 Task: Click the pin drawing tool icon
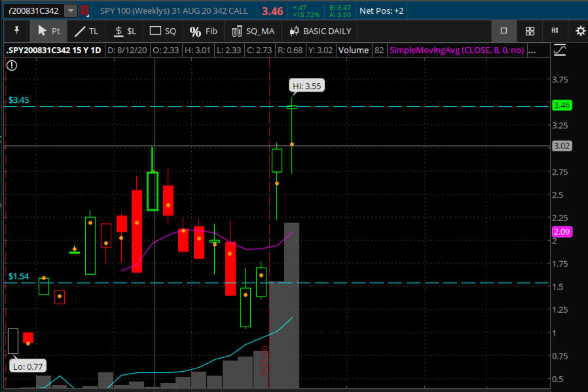coord(16,31)
